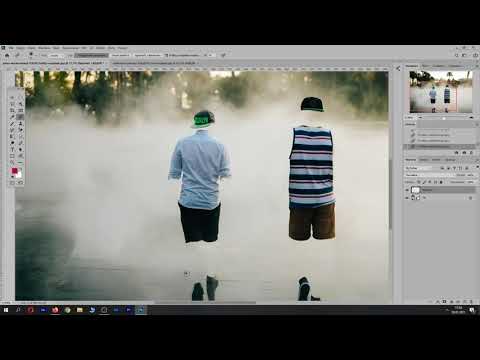Viewport: 480px width, 360px height.
Task: Open the tool preset picker
Action: [17, 55]
